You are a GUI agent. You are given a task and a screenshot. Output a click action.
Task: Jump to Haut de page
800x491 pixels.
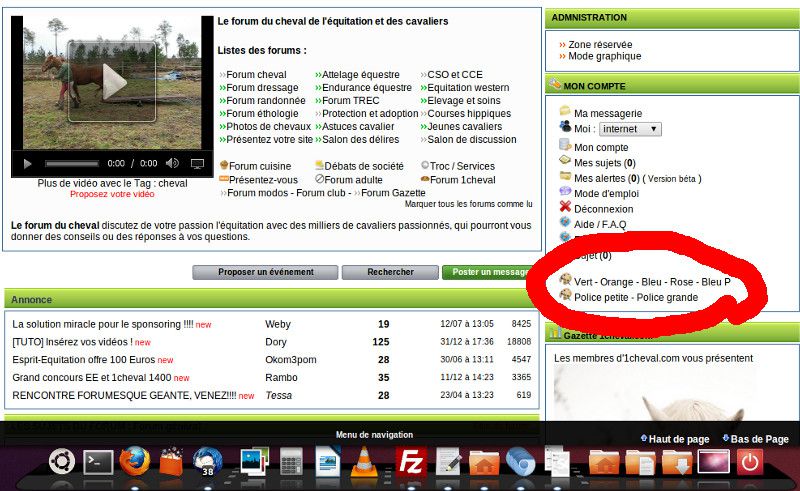tap(679, 439)
